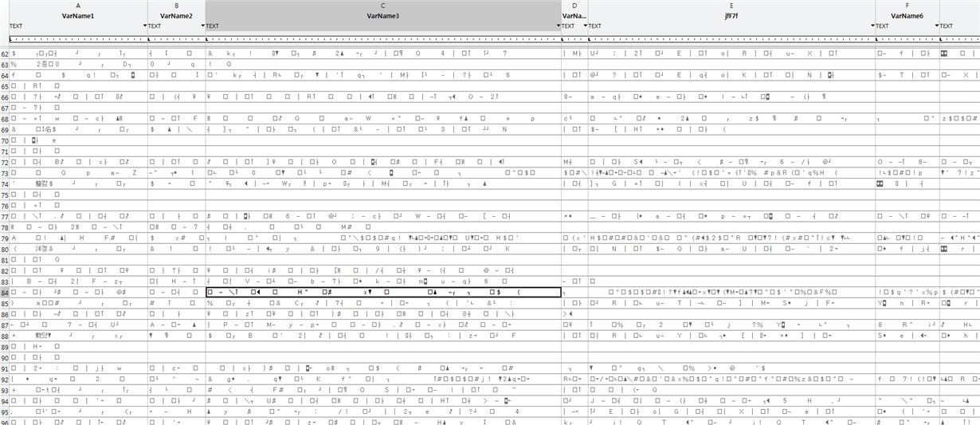
Task: Select row header 65
Action: [4, 85]
